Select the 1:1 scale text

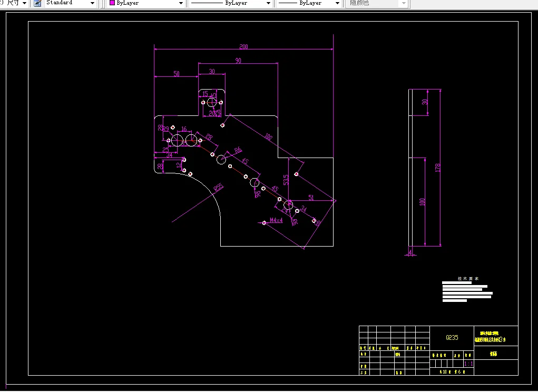click(468, 364)
